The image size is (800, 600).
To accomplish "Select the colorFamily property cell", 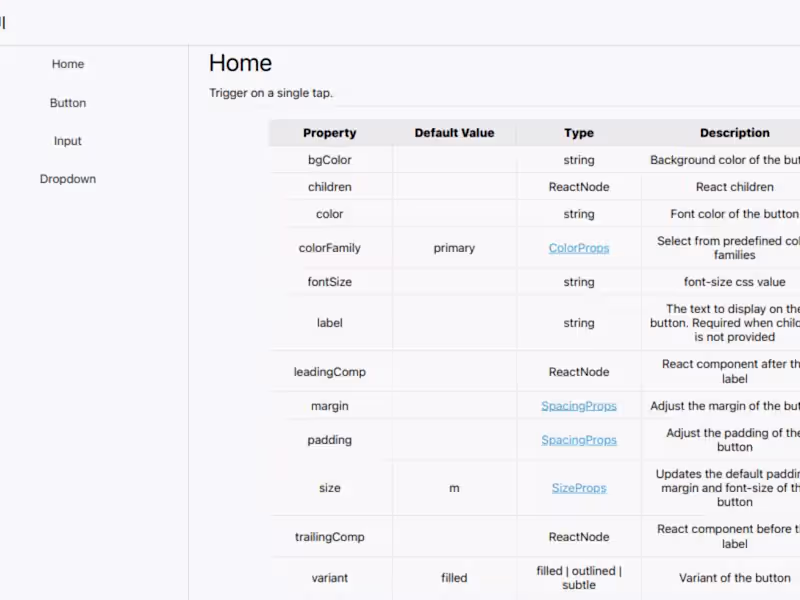I will [330, 248].
